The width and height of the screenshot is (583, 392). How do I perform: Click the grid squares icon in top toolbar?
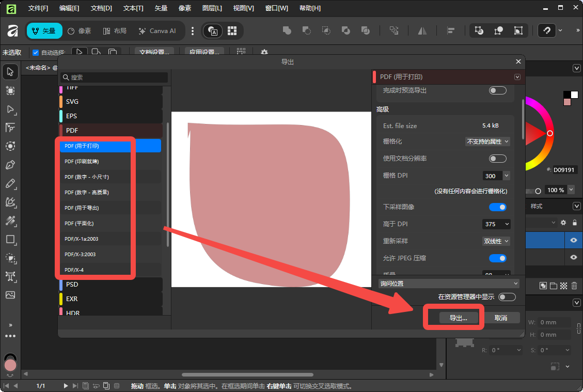(232, 31)
